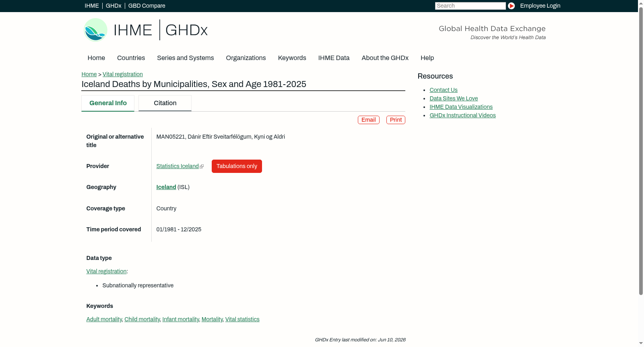Open the Organizations menu
644x347 pixels.
(246, 58)
